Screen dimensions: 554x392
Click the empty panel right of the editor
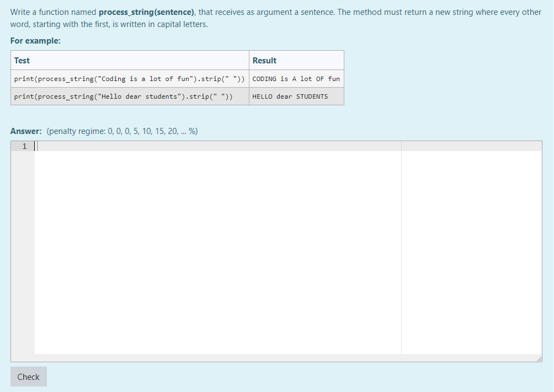(472, 248)
